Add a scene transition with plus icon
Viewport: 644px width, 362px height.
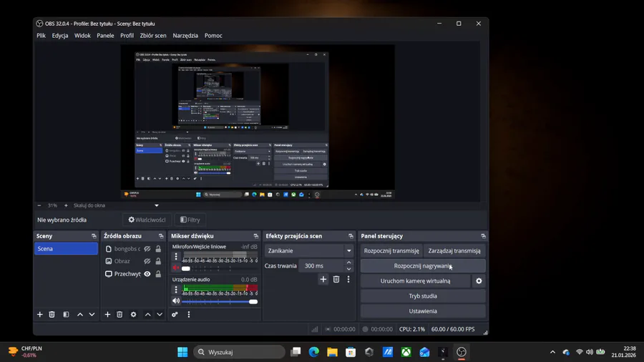[323, 280]
